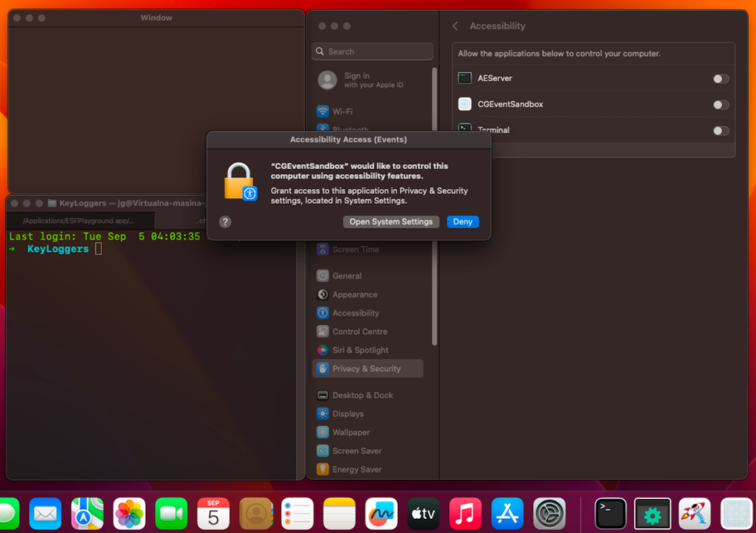Open the App Store from the Dock
This screenshot has width=756, height=533.
point(506,513)
